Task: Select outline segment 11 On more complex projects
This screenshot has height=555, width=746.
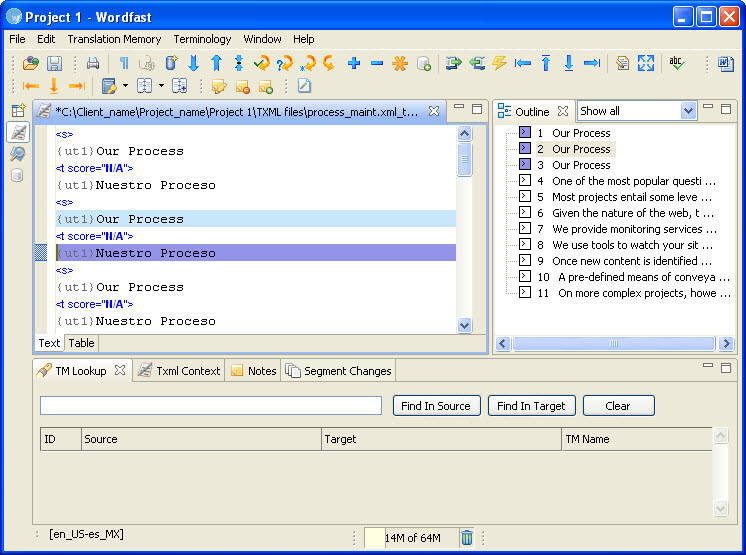Action: [x=635, y=293]
